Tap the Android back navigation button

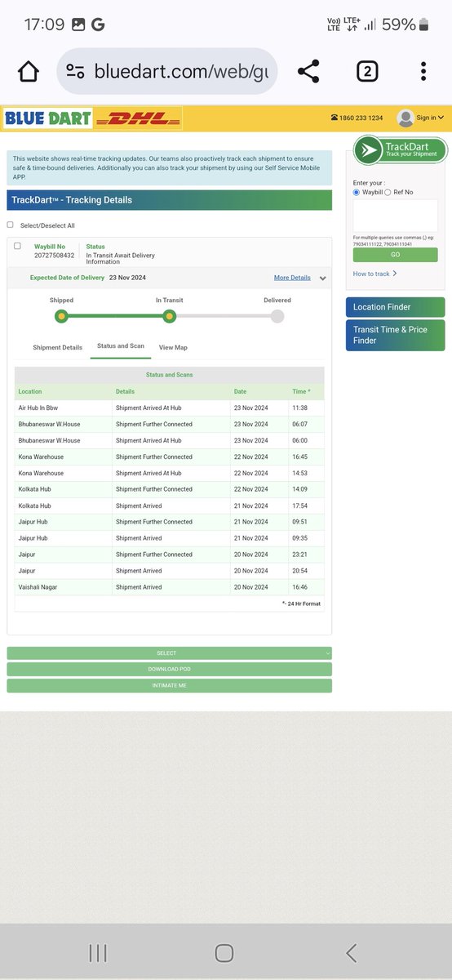(351, 952)
